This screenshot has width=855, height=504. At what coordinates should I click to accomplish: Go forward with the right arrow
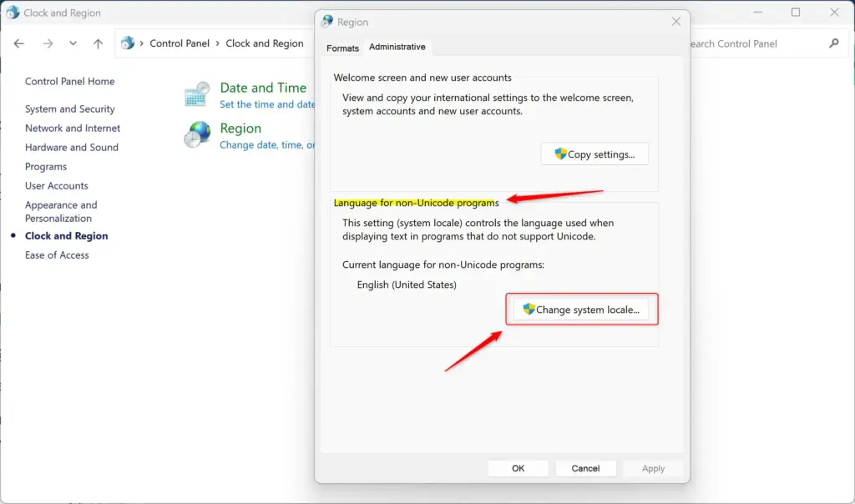[x=48, y=43]
